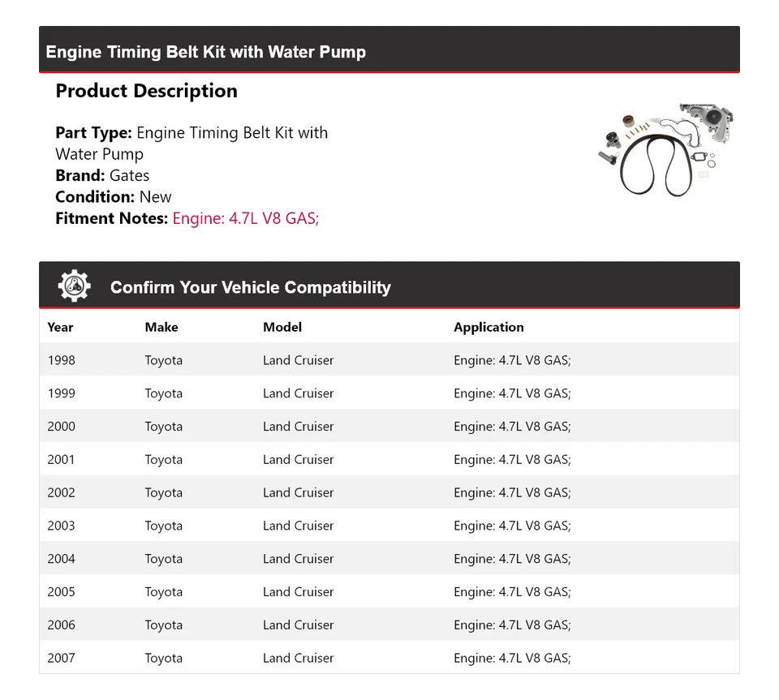
Task: Click the Model column header
Action: [282, 327]
